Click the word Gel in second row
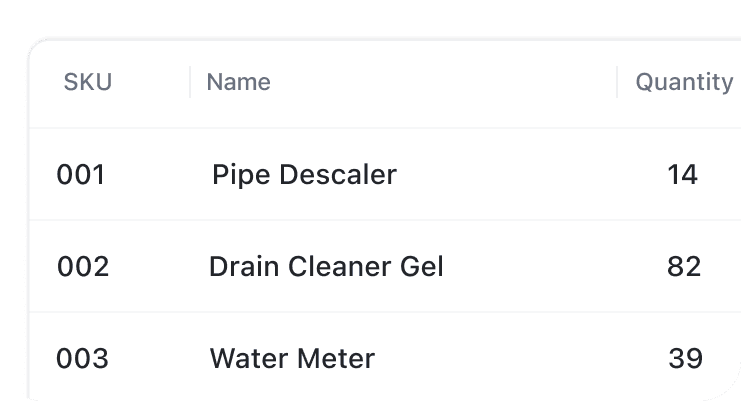This screenshot has height=401, width=741. 421,267
